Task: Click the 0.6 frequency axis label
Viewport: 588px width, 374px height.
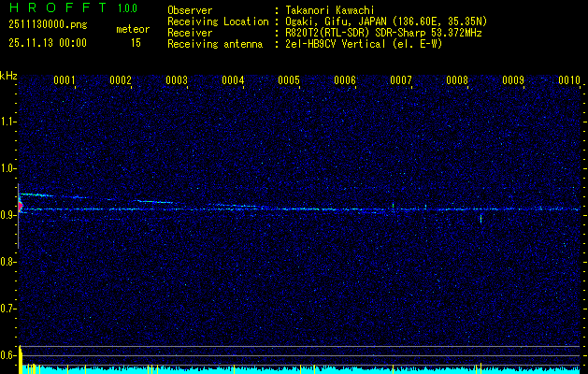Action: pos(8,354)
